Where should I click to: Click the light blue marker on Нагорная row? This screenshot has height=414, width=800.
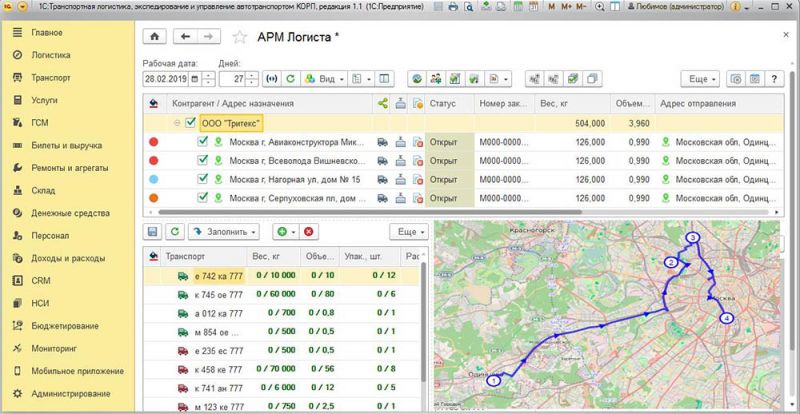tap(153, 179)
